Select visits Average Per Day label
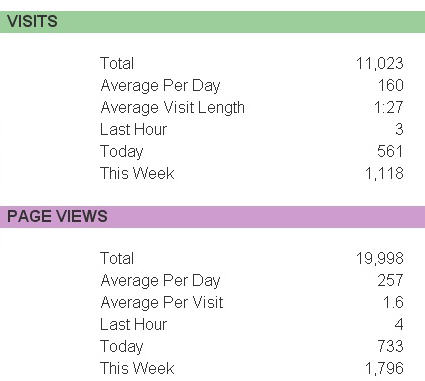 click(160, 86)
